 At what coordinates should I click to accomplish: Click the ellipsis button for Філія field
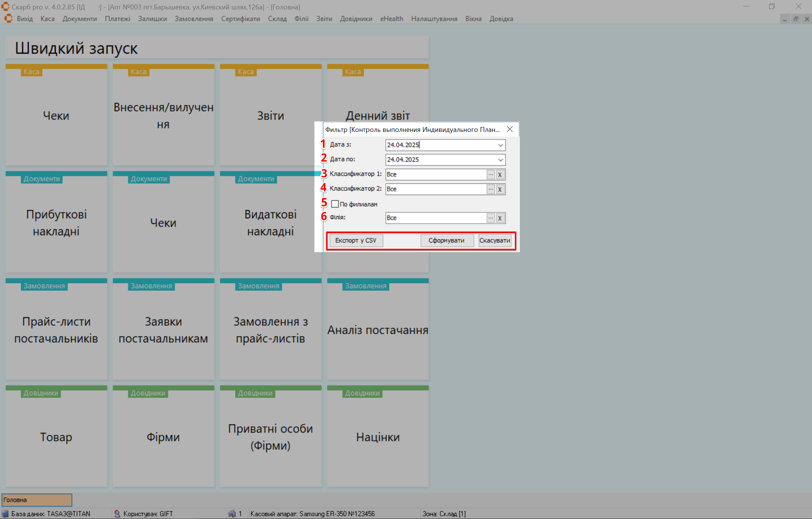tap(490, 218)
